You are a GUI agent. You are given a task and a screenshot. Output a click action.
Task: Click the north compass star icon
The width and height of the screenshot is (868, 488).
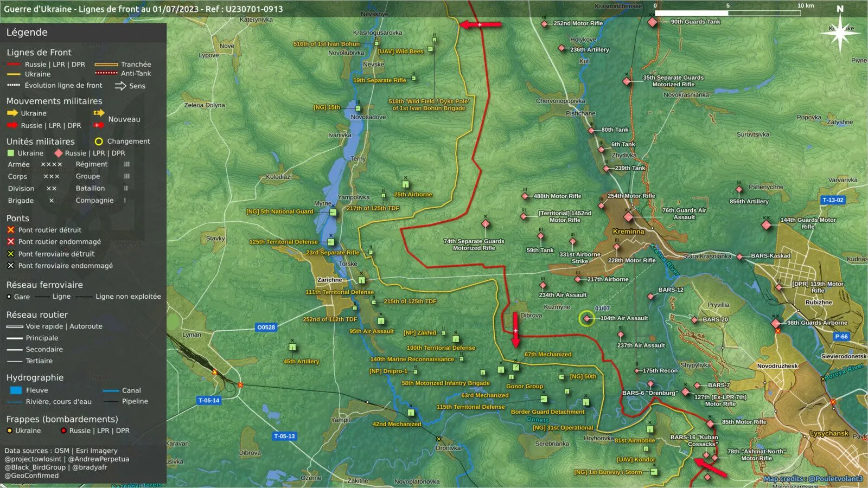pyautogui.click(x=839, y=34)
